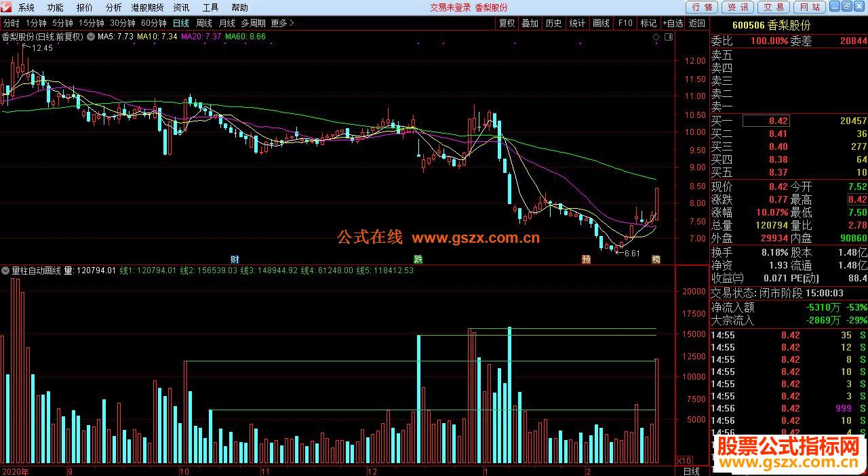868x476 pixels.
Task: Switch to 60分钟 period
Action: tap(154, 22)
